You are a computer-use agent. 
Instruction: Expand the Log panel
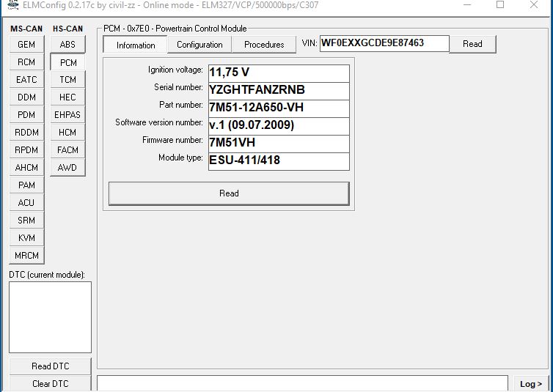[531, 384]
